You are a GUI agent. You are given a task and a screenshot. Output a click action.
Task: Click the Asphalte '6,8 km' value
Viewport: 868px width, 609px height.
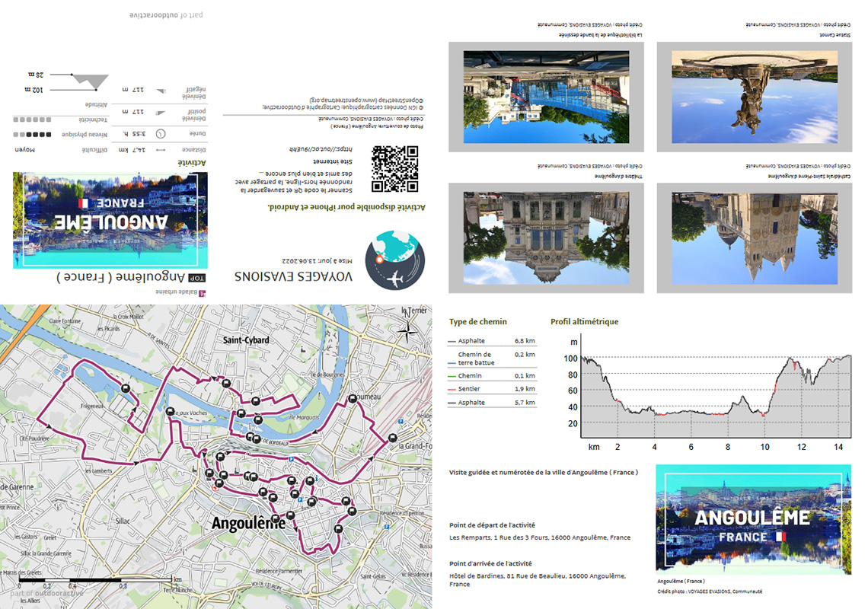[x=525, y=341]
